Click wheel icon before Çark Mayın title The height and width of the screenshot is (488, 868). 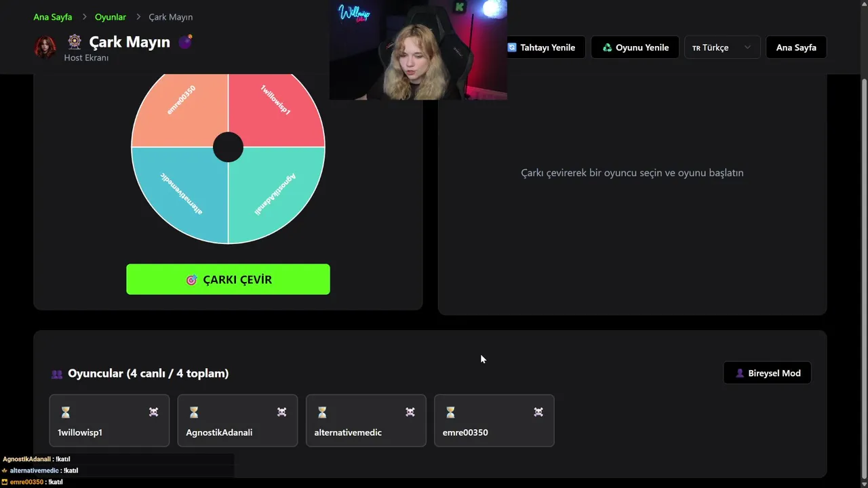[75, 42]
